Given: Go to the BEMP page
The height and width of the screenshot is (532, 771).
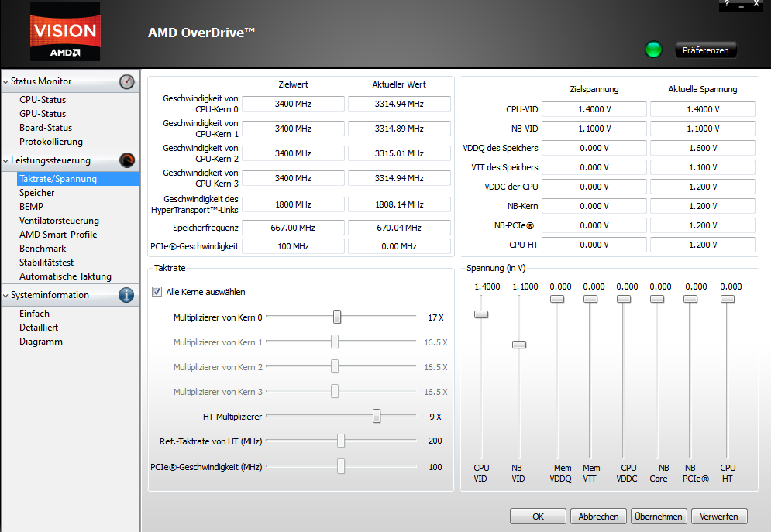Looking at the screenshot, I should [31, 207].
